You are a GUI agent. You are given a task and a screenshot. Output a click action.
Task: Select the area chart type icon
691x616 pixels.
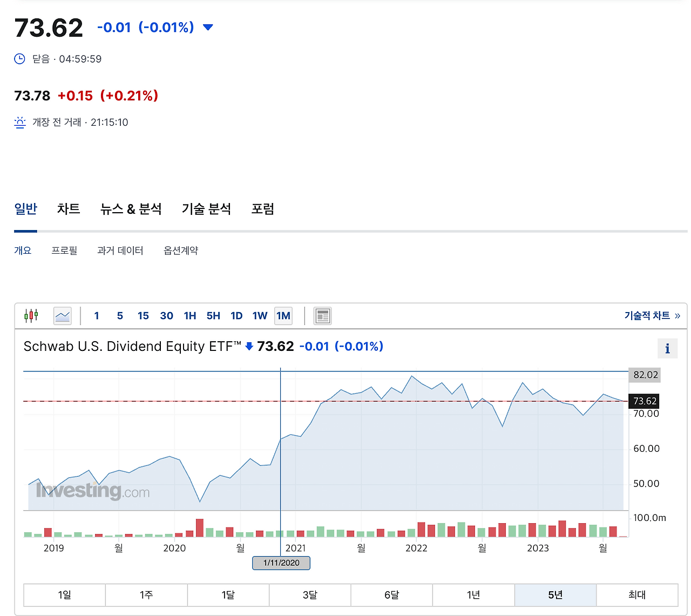pos(62,315)
